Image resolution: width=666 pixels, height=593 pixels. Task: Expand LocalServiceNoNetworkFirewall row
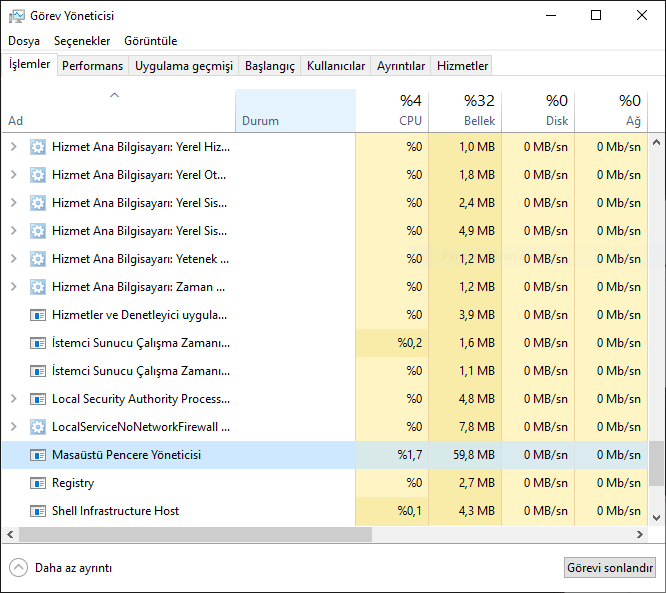click(x=14, y=427)
